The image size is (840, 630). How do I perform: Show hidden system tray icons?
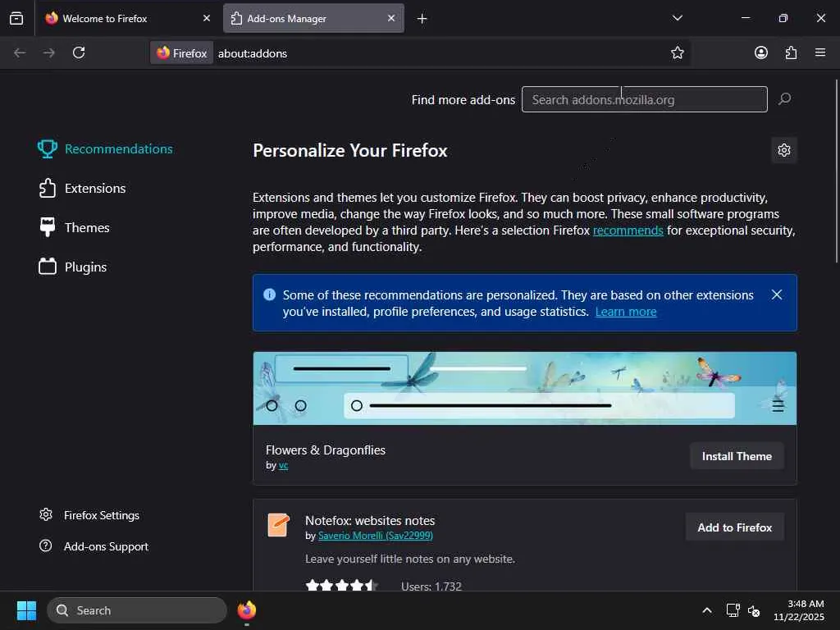[x=706, y=610]
